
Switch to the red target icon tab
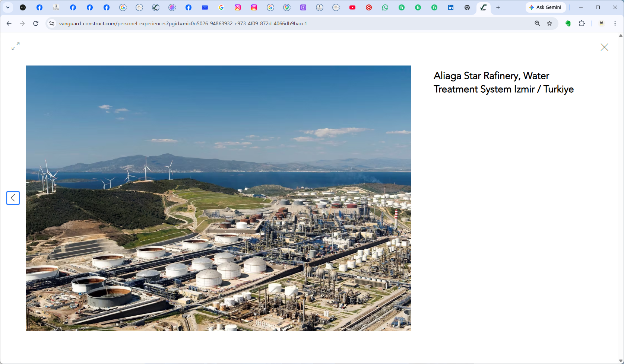point(369,7)
